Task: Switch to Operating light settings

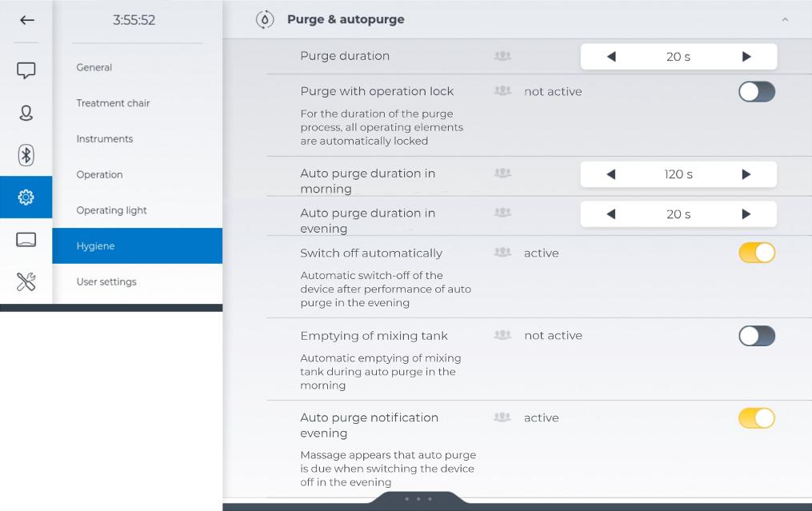Action: pyautogui.click(x=111, y=210)
